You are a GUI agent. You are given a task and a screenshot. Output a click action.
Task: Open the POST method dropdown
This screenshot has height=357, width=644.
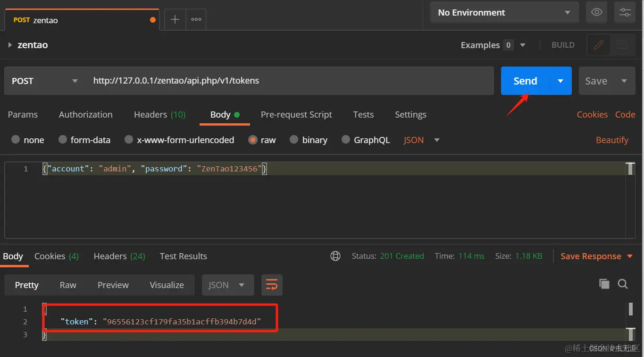pyautogui.click(x=45, y=81)
